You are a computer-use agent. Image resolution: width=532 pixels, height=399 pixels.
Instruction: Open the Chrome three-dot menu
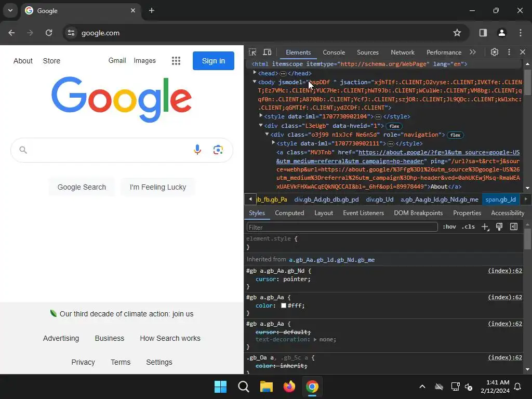[521, 33]
